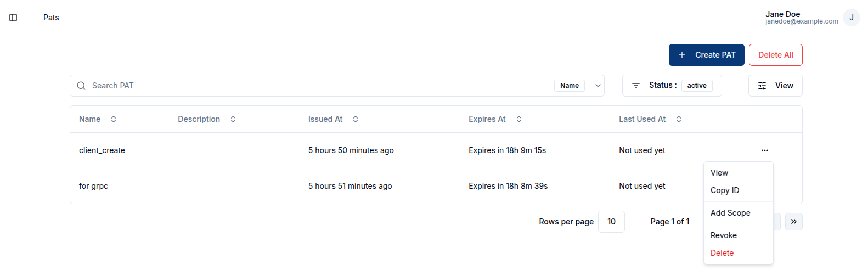This screenshot has height=276, width=868.
Task: Toggle the sidebar panel icon
Action: click(x=13, y=18)
